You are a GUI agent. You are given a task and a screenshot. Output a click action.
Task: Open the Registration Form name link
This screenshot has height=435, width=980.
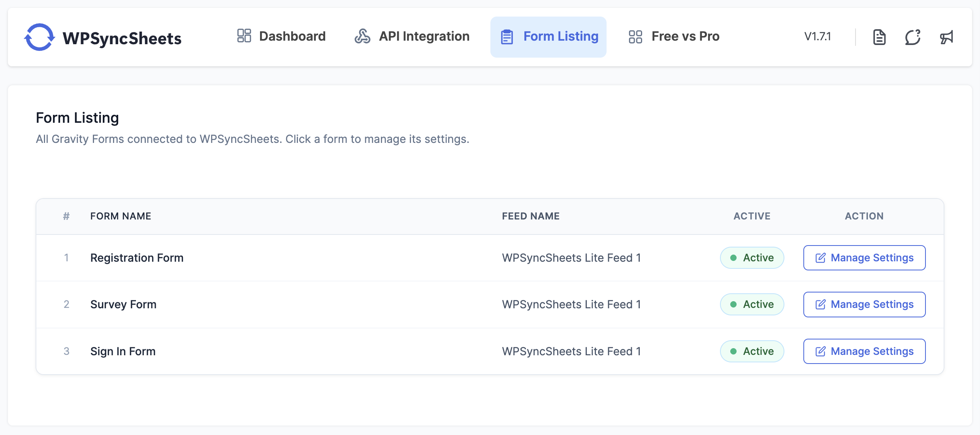[137, 258]
